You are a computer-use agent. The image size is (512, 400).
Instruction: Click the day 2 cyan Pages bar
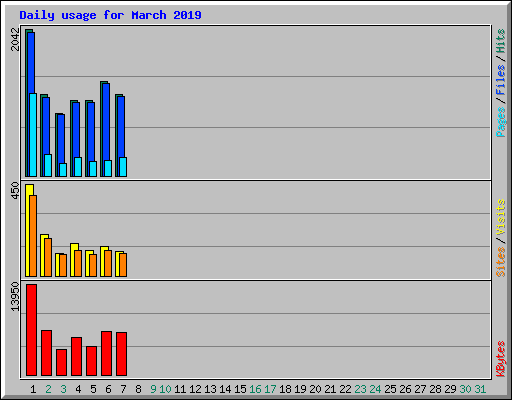pyautogui.click(x=48, y=165)
